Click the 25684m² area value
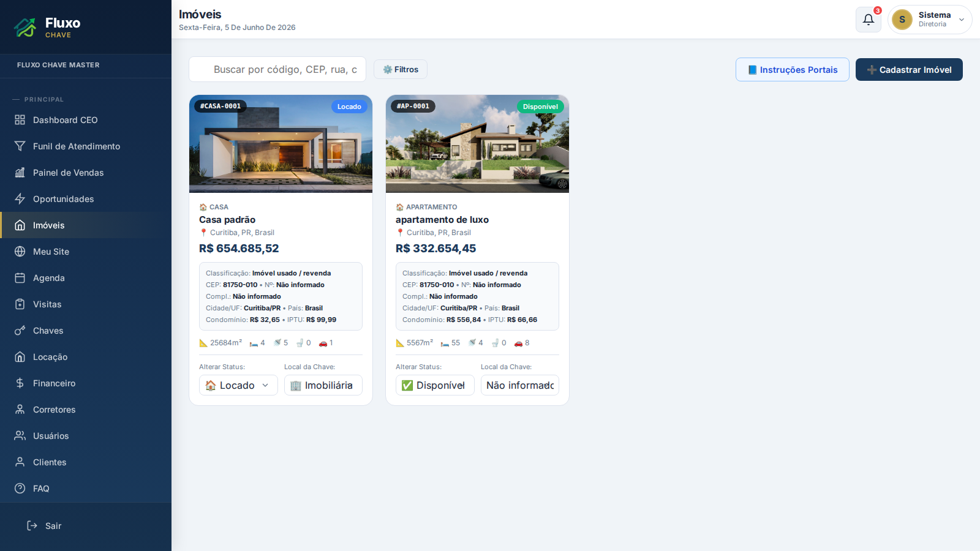This screenshot has height=551, width=980. [x=226, y=343]
